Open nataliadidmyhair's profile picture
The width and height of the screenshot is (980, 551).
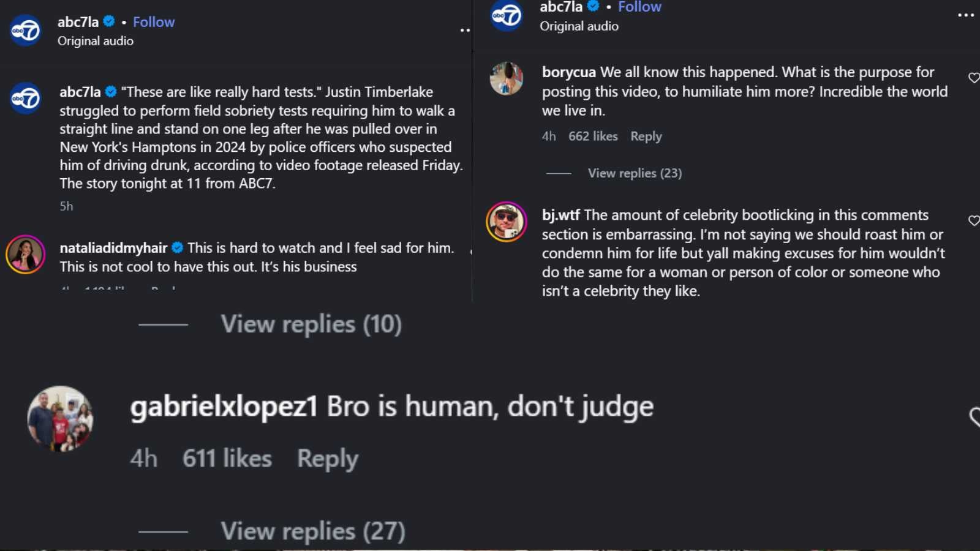click(x=26, y=254)
